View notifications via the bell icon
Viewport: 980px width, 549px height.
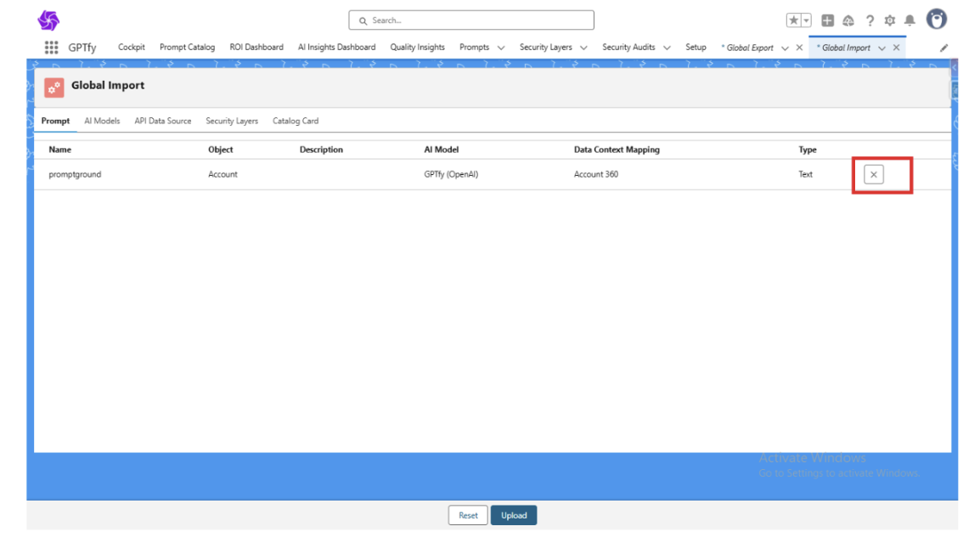pyautogui.click(x=910, y=20)
